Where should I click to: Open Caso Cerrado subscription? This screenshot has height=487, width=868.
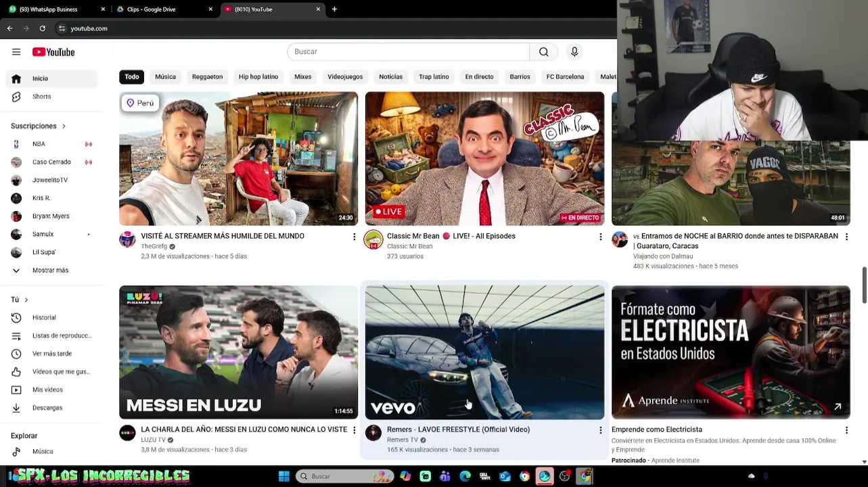(51, 162)
